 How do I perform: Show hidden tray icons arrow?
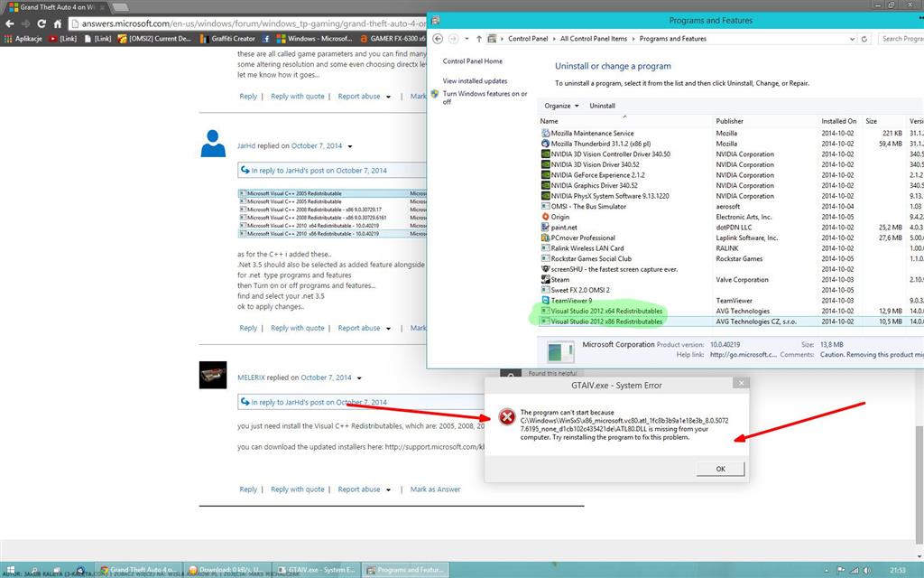[x=826, y=571]
